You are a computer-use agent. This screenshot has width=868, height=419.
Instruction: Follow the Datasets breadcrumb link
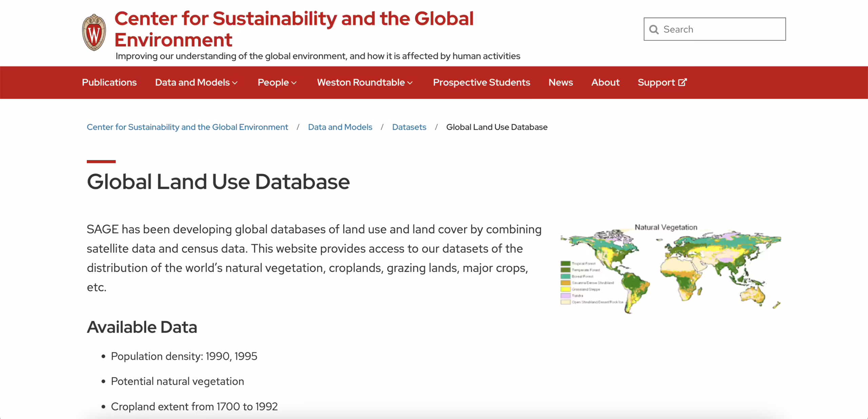pos(409,127)
